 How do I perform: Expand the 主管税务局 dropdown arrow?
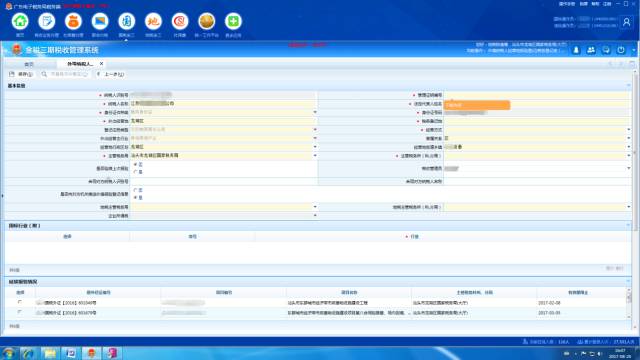point(315,156)
